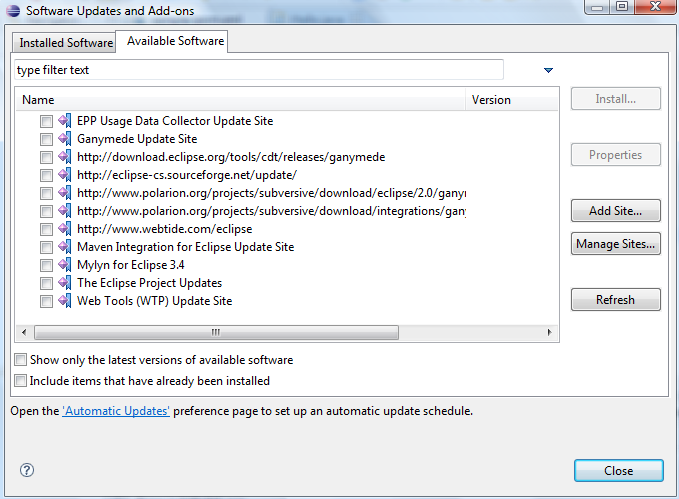This screenshot has width=679, height=499.
Task: Open Manage Sites... dialog
Action: point(615,244)
